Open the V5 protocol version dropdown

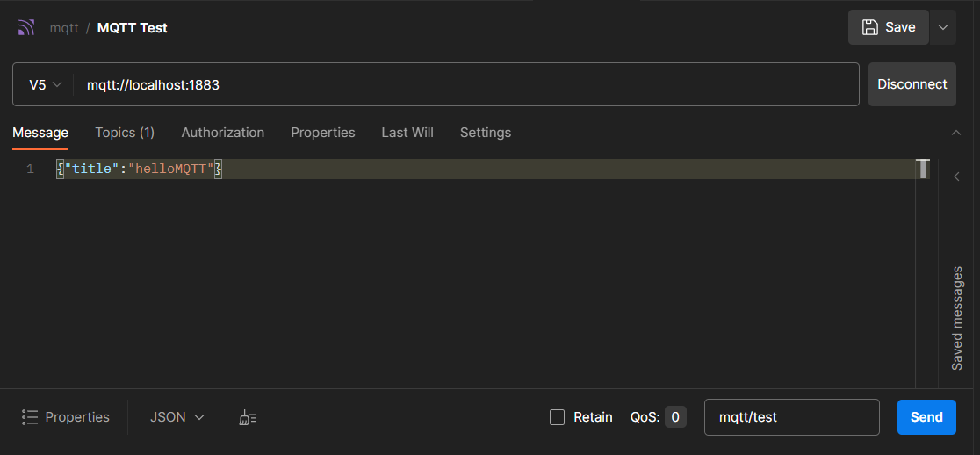point(45,84)
